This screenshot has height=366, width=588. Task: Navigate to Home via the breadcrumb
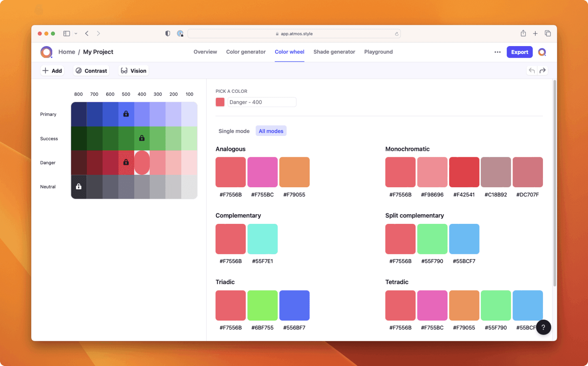67,52
